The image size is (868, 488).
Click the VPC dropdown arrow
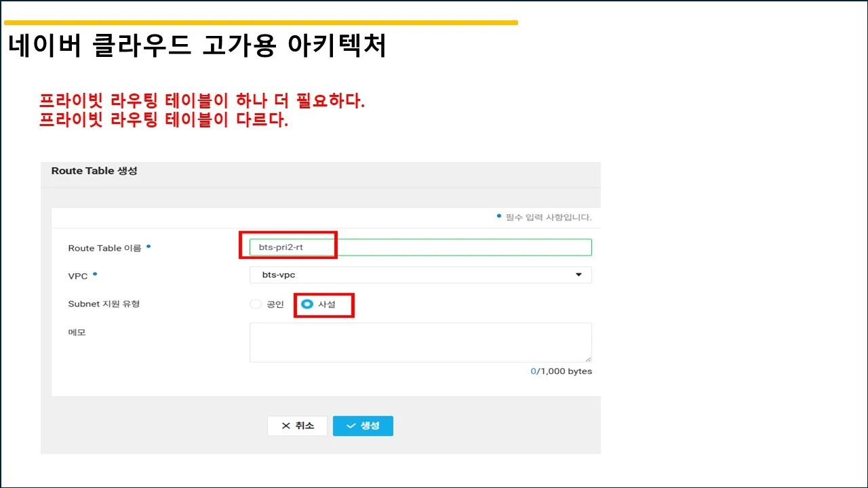[x=578, y=274]
